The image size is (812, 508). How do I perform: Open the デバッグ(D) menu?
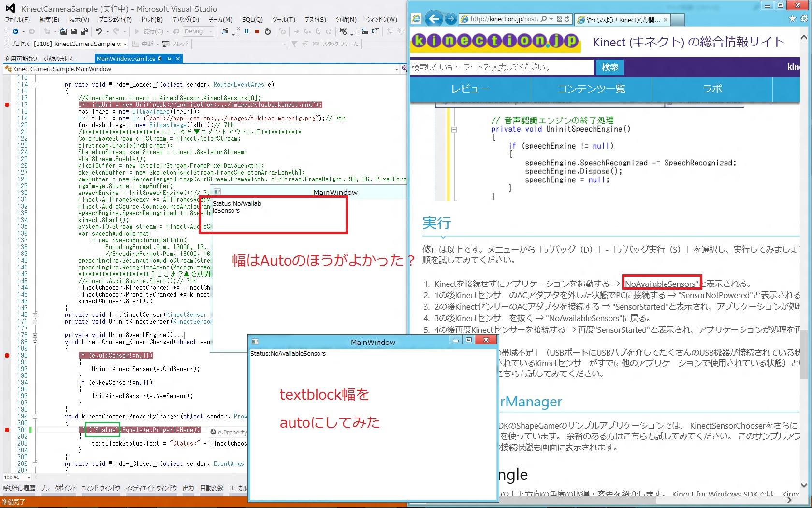[186, 20]
